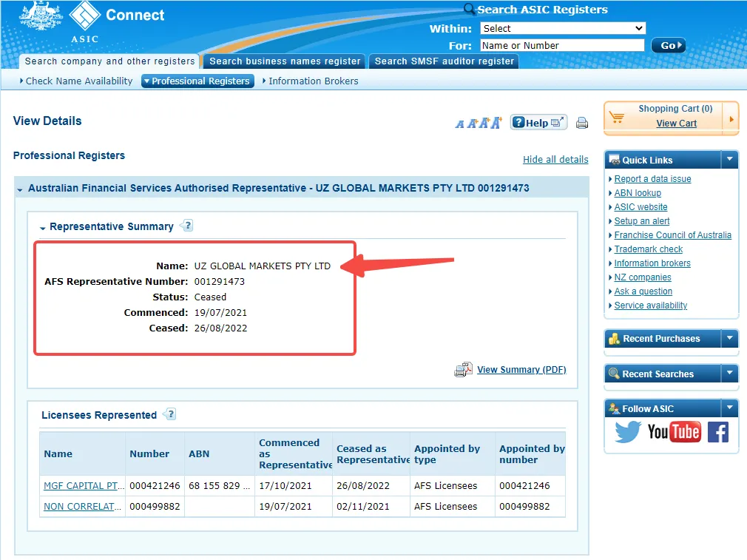This screenshot has height=560, width=747.
Task: Switch to Search business names register tab
Action: click(x=285, y=61)
